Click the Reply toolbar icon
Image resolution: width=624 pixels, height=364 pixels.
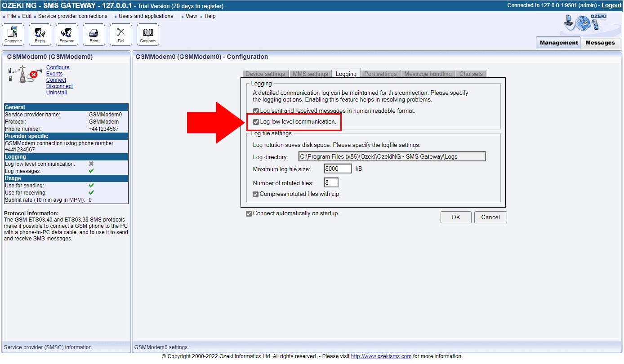click(40, 35)
